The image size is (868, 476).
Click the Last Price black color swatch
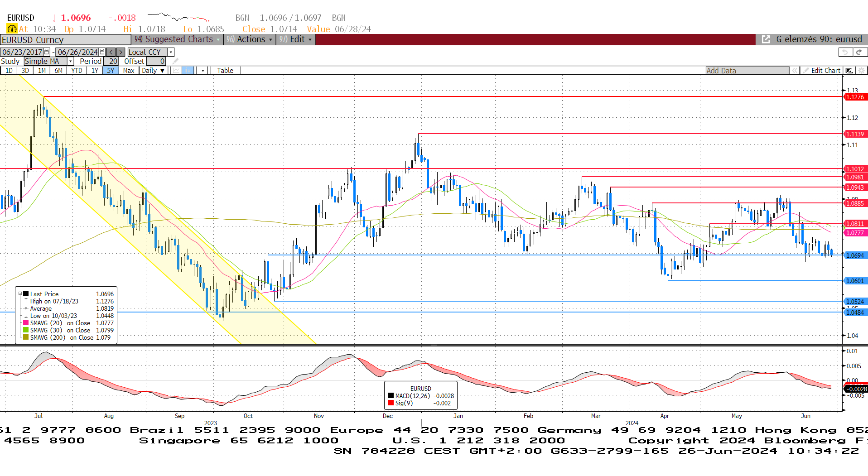tap(26, 294)
